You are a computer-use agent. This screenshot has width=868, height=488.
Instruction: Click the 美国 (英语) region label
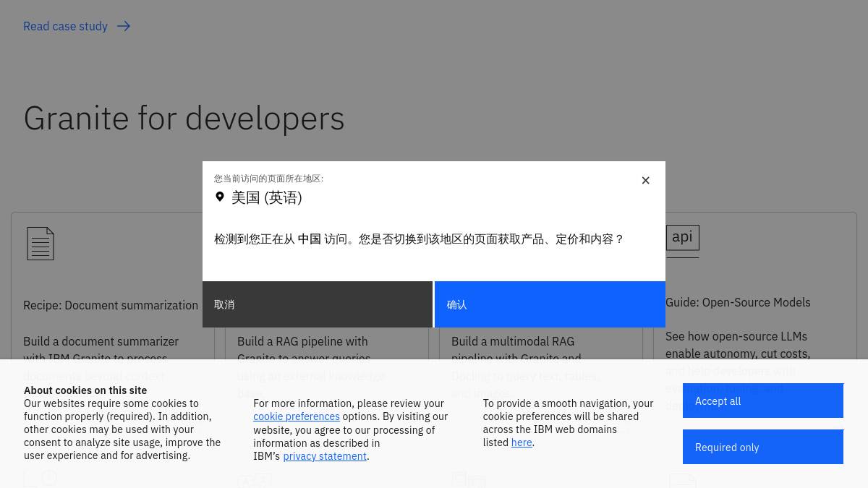[x=267, y=197]
